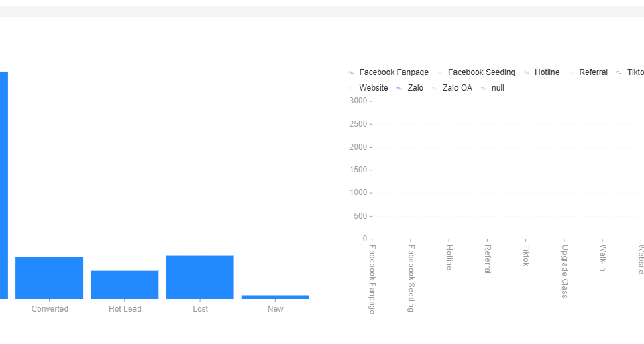The image size is (644, 344).
Task: Click the Tiktok legend line marker
Action: point(619,72)
